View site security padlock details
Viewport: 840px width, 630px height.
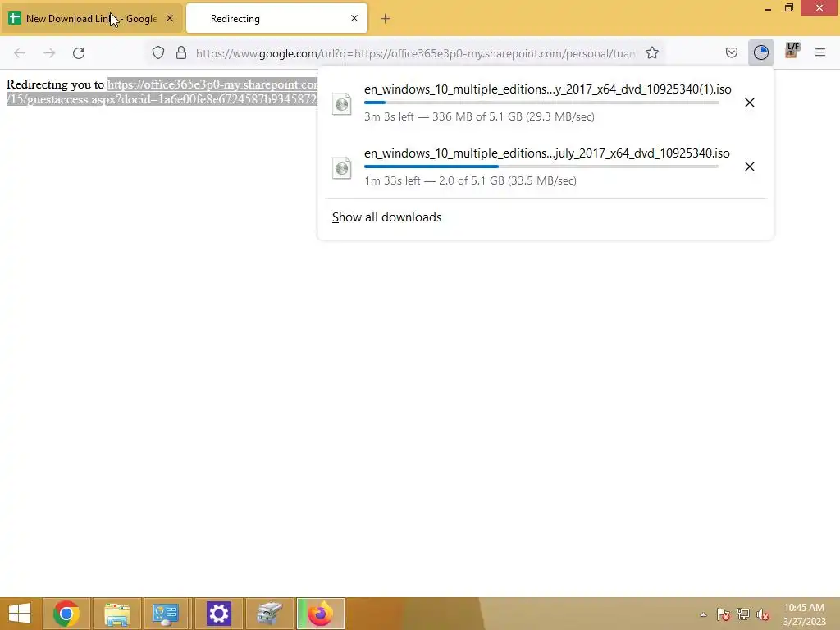coord(181,52)
